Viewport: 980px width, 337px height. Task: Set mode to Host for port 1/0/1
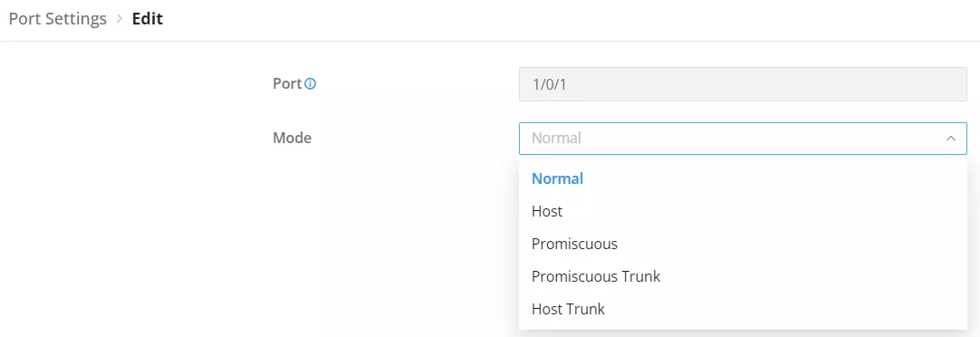[x=743, y=211]
